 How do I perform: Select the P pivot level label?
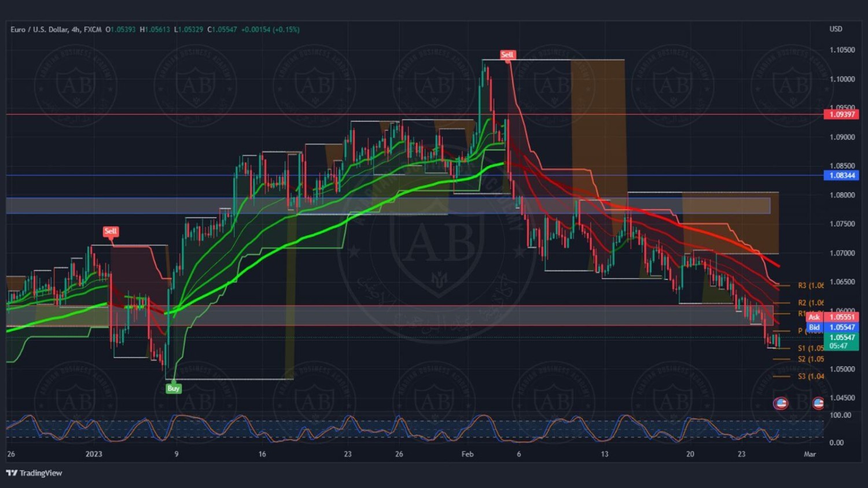[x=801, y=331]
